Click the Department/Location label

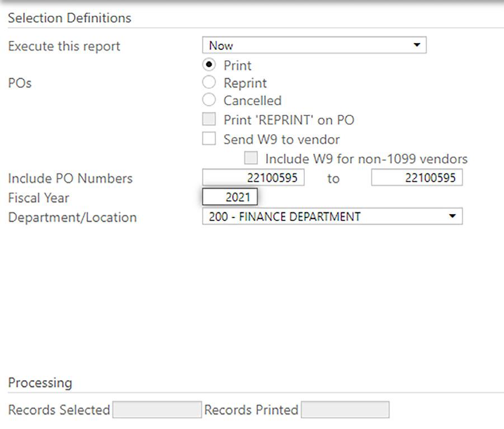pyautogui.click(x=72, y=218)
